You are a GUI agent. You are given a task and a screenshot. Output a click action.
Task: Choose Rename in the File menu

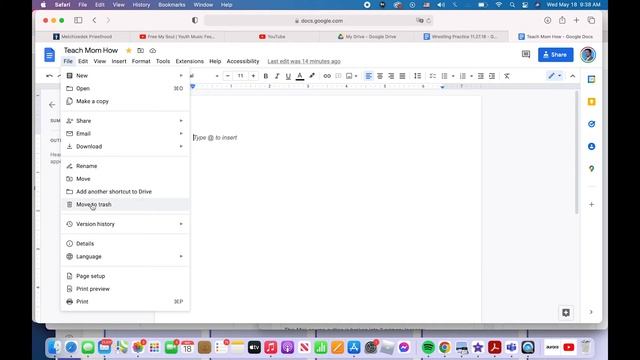125,166
